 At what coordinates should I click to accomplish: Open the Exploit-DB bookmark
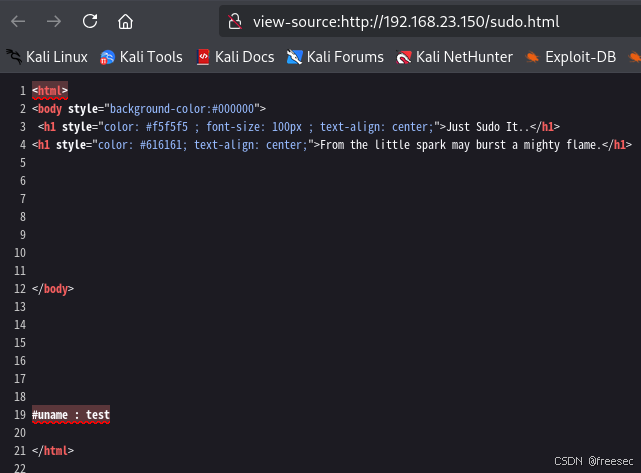(571, 57)
